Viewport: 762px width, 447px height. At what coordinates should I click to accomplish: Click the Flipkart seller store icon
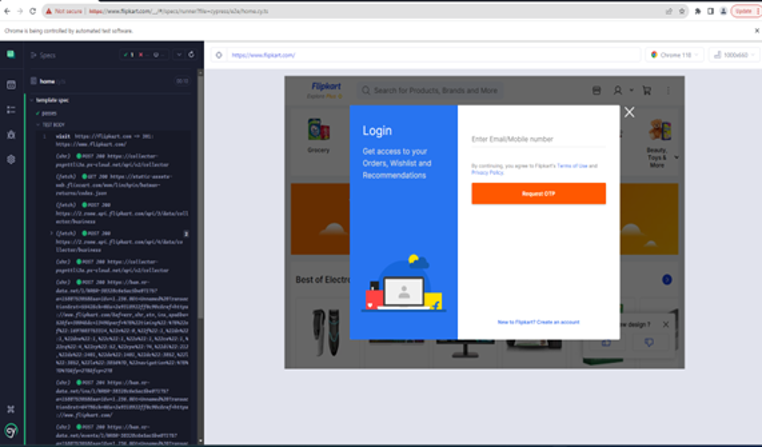pyautogui.click(x=596, y=90)
